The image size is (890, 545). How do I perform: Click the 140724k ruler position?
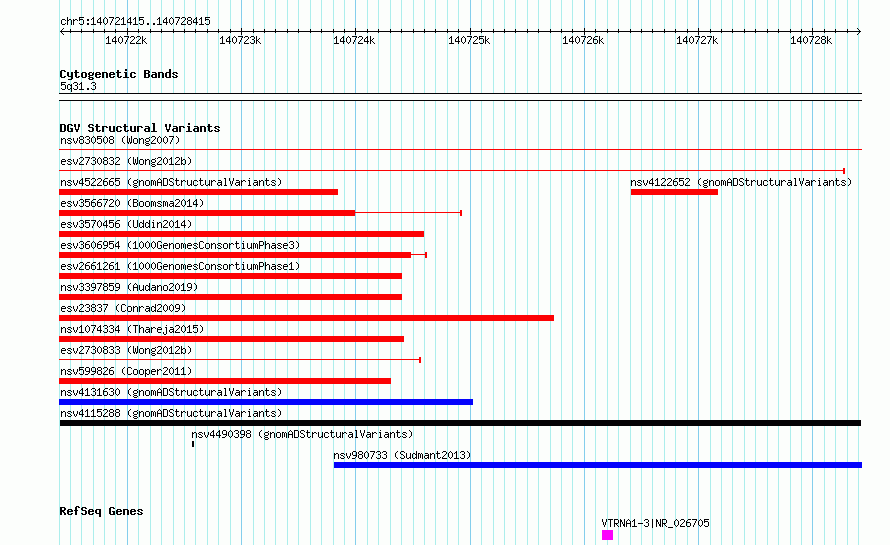354,40
